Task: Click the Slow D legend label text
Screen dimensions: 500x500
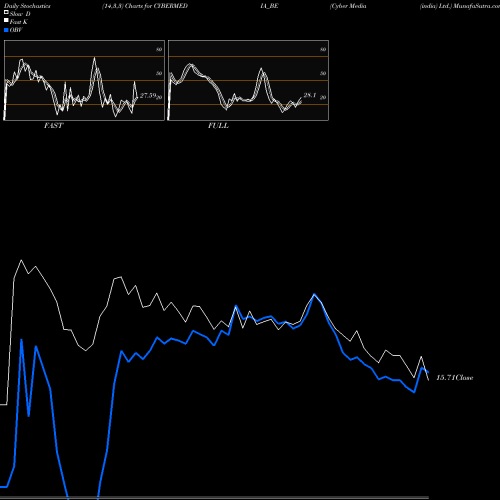Action: [20, 14]
